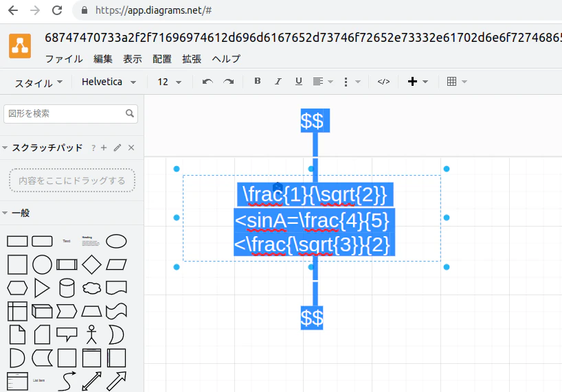
Task: Select the hexagon shape
Action: 17,288
